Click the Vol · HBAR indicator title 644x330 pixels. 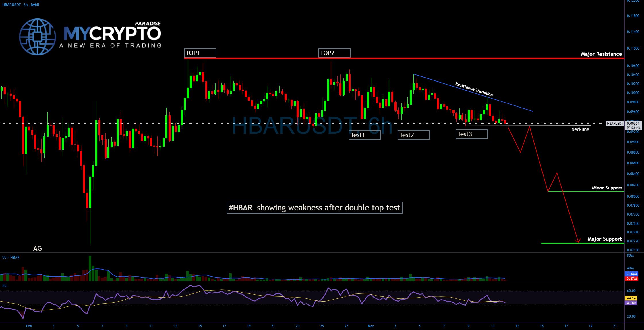click(11, 258)
